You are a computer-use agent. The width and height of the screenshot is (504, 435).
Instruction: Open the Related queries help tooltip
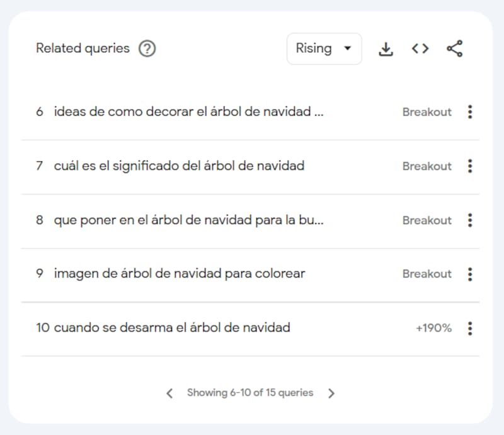(x=147, y=48)
